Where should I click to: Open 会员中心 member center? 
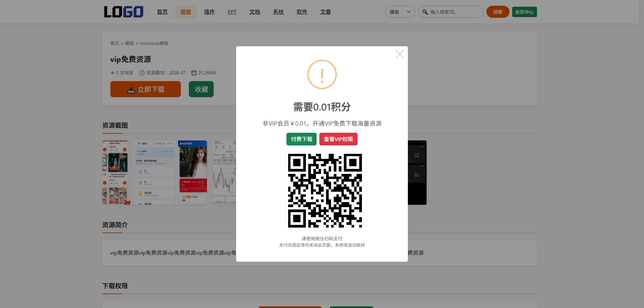[x=525, y=12]
